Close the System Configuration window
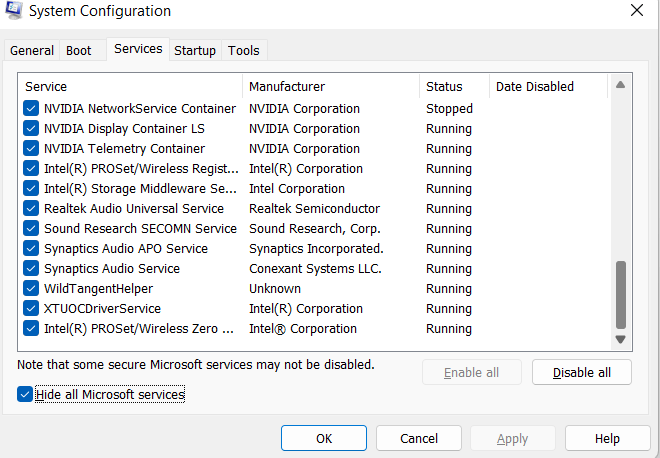The height and width of the screenshot is (458, 660). click(636, 10)
